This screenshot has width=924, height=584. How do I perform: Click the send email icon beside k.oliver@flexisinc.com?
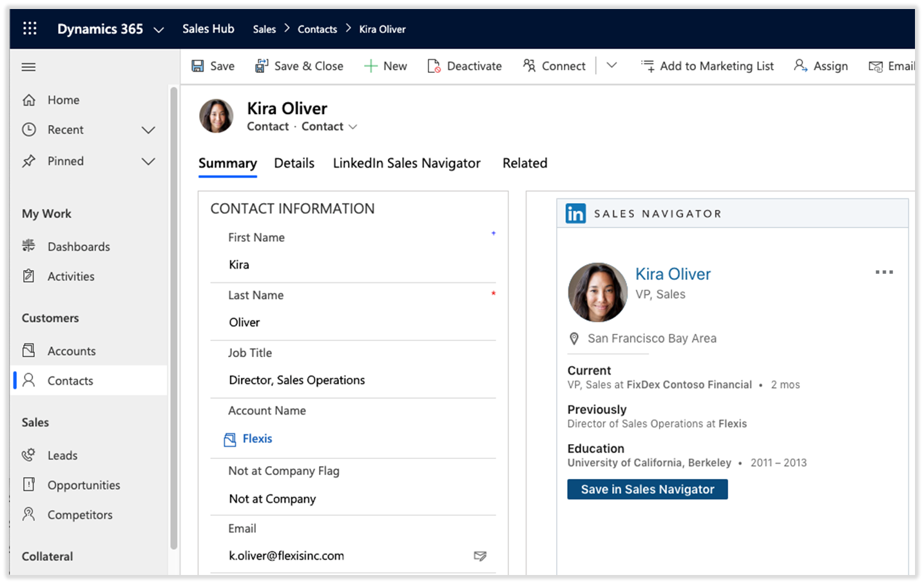tap(480, 556)
